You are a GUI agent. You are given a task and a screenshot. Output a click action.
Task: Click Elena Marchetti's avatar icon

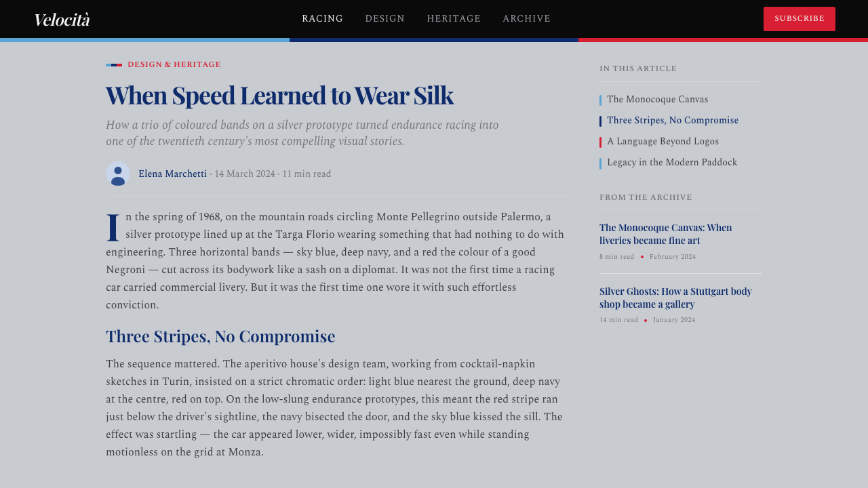click(118, 174)
